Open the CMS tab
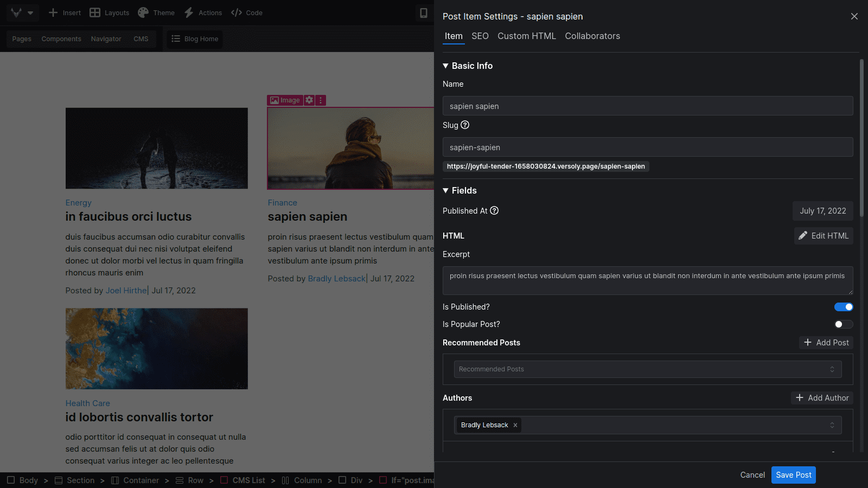Image resolution: width=868 pixels, height=488 pixels. tap(141, 38)
